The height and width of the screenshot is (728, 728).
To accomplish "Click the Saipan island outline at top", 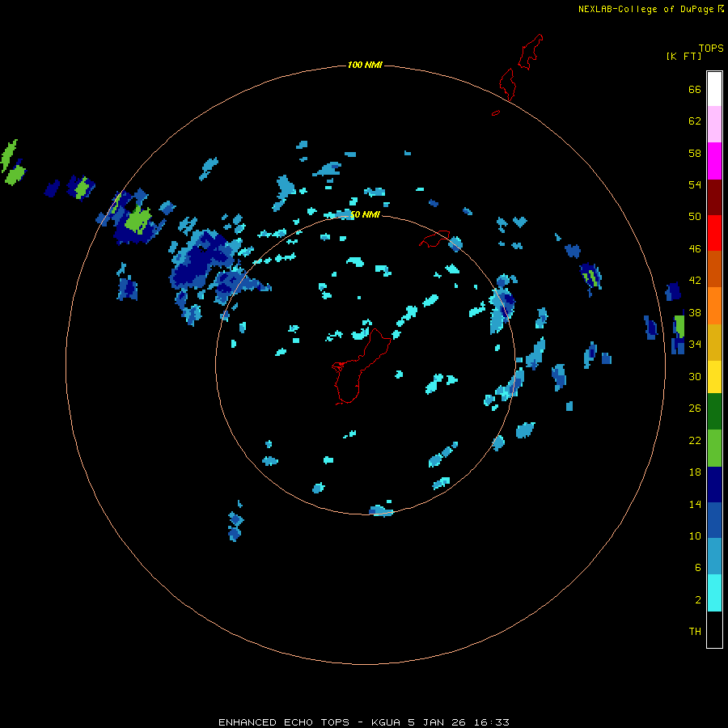I will tap(531, 52).
